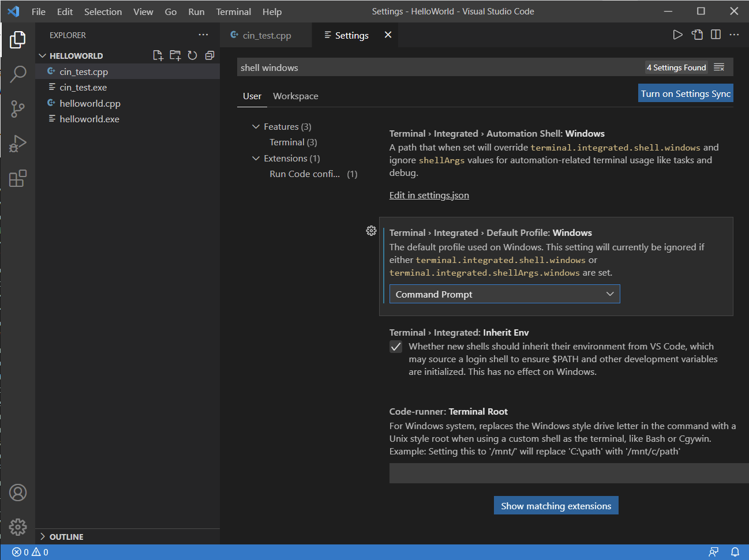Open notifications bell in status bar
749x560 pixels.
pos(735,552)
